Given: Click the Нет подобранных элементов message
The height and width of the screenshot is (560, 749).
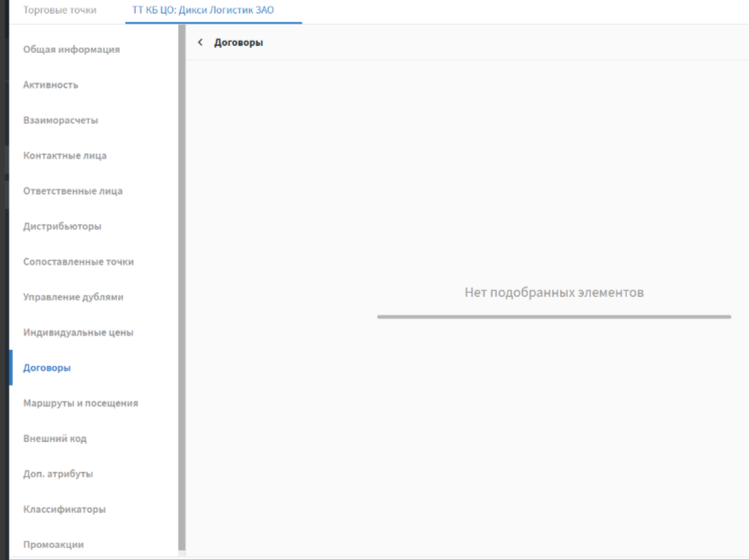Looking at the screenshot, I should pos(554,292).
